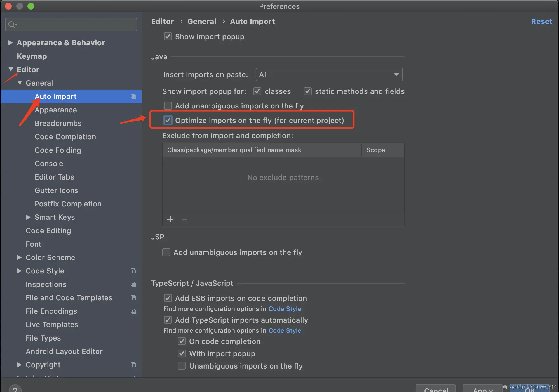The width and height of the screenshot is (559, 392).
Task: Click the plus icon to add exclude pattern
Action: 170,219
